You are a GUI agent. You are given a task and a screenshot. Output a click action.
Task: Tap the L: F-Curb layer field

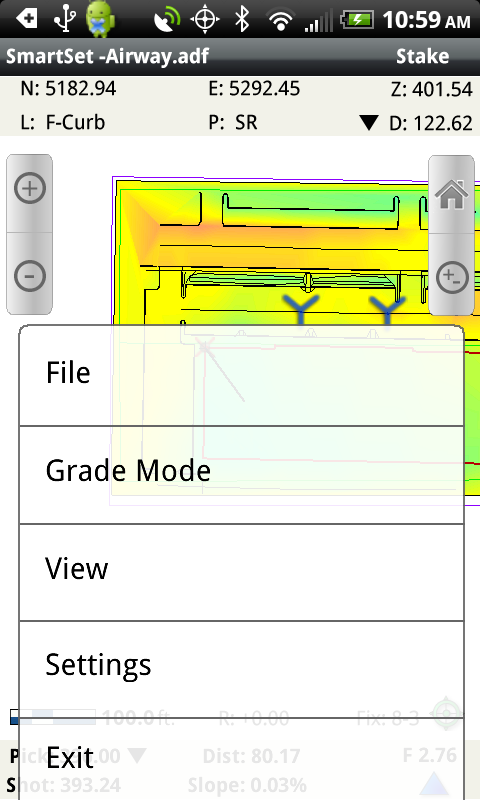63,123
